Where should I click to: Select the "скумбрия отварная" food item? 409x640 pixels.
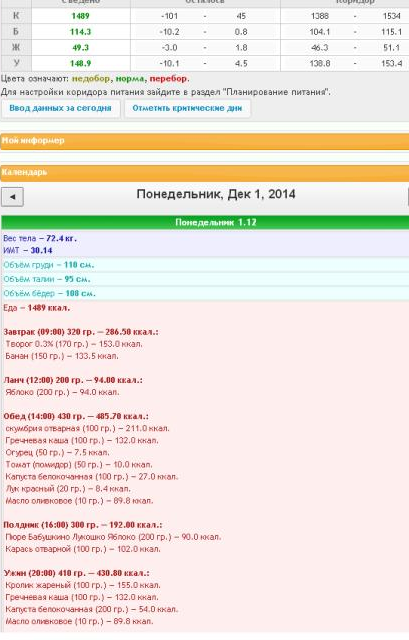coord(87,429)
